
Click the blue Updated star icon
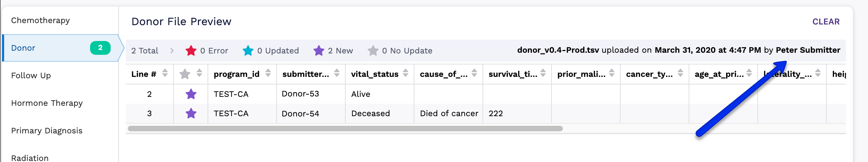[x=248, y=51]
